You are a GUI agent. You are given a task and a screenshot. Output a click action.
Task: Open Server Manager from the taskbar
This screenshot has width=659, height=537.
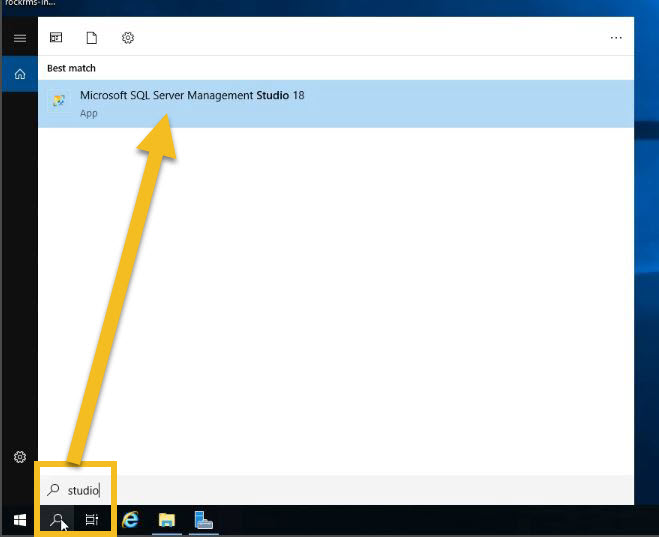pos(204,520)
